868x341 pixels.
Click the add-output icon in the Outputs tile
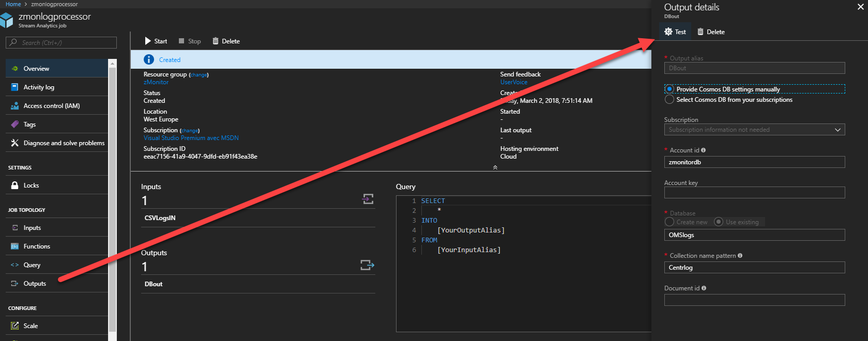[367, 265]
